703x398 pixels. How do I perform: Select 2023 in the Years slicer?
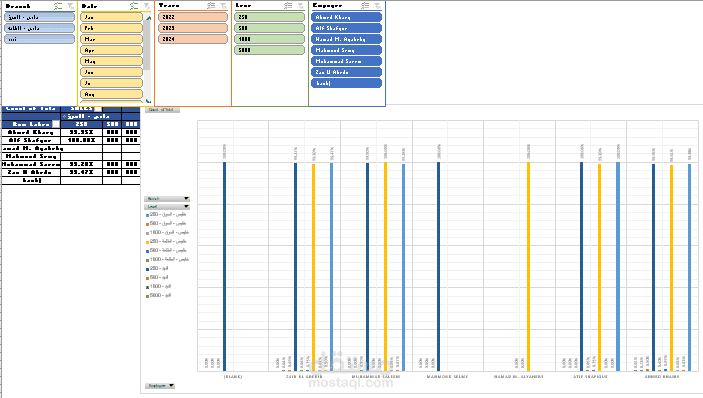(x=193, y=28)
